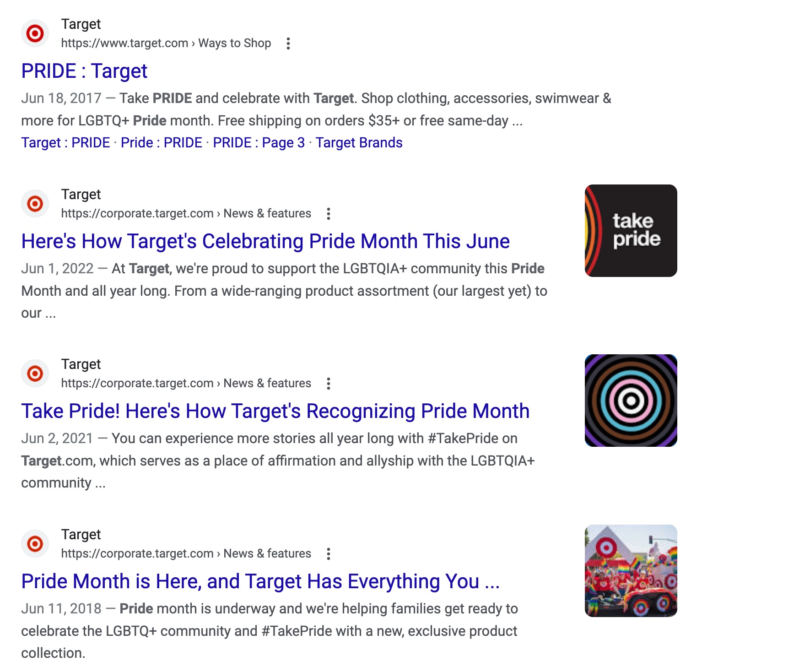810x672 pixels.
Task: Open 'Take Pride! Here's How Target's Recognizing Pride Month'
Action: (x=275, y=411)
